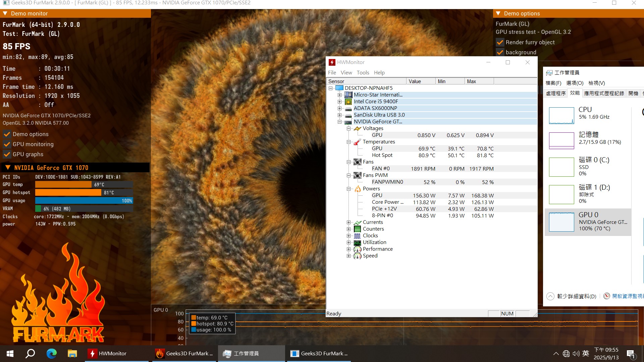Image resolution: width=644 pixels, height=362 pixels.
Task: Toggle the Demo options checkbox in Demo monitor
Action: tap(7, 134)
